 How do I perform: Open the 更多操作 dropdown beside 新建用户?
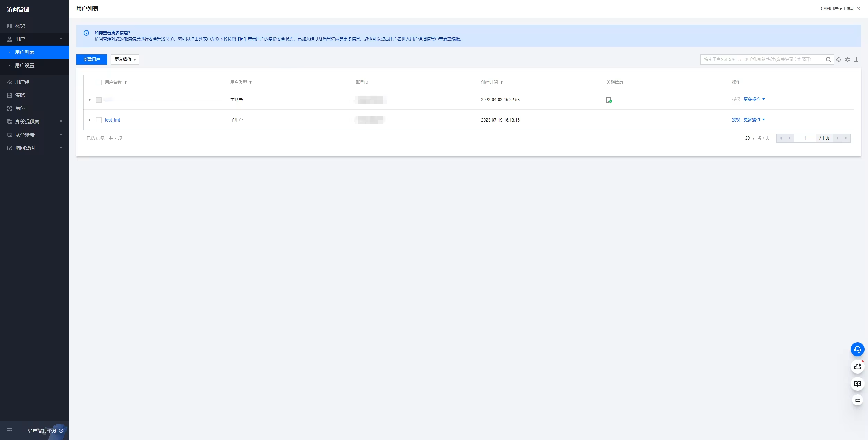125,60
